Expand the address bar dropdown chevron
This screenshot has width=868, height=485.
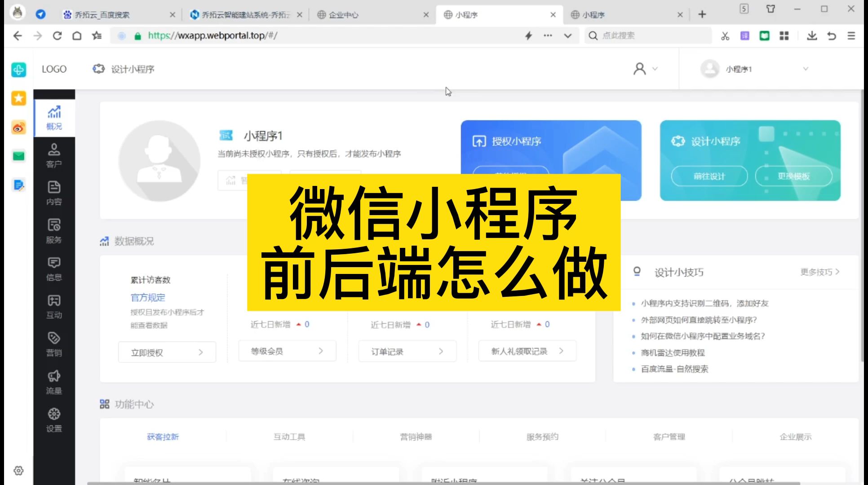(568, 35)
